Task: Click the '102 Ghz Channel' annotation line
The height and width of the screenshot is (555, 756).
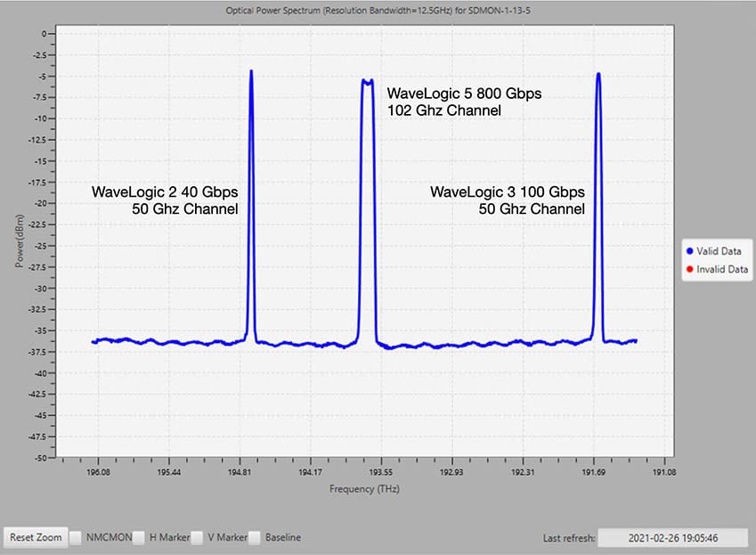Action: [444, 110]
